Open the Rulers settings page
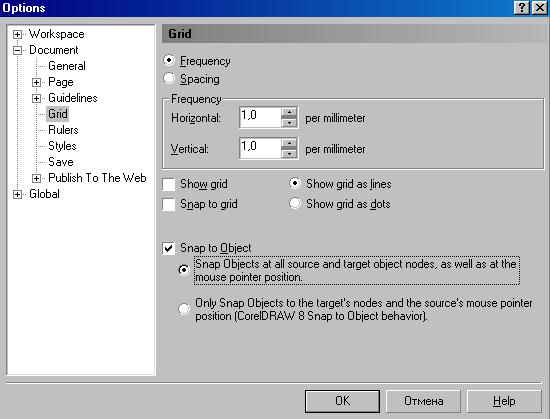The height and width of the screenshot is (419, 550). [x=63, y=130]
